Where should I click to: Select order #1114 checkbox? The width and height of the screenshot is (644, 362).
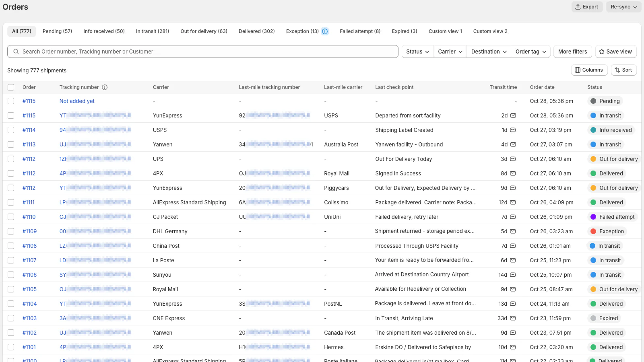11,130
